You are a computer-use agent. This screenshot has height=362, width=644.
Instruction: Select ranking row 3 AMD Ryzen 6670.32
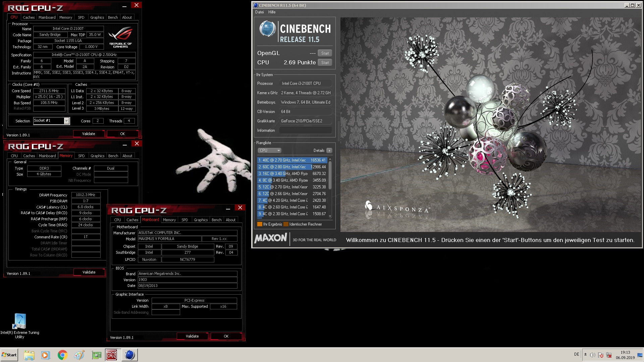click(292, 174)
